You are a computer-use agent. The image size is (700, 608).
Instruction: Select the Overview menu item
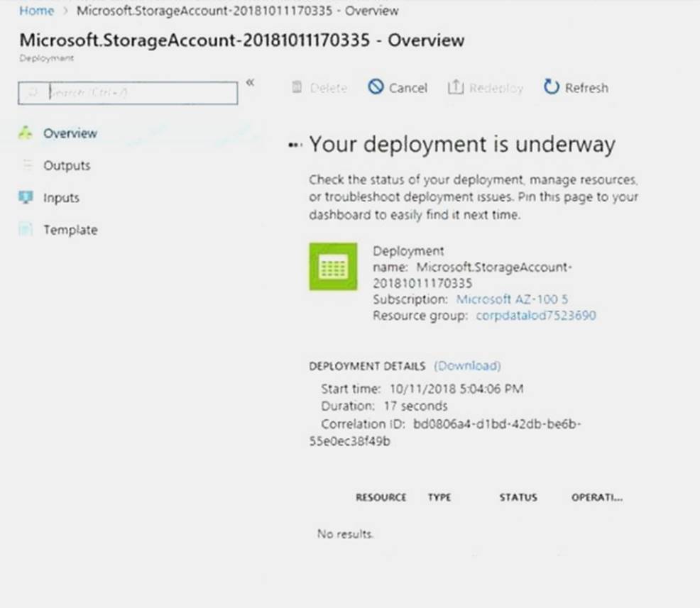70,133
